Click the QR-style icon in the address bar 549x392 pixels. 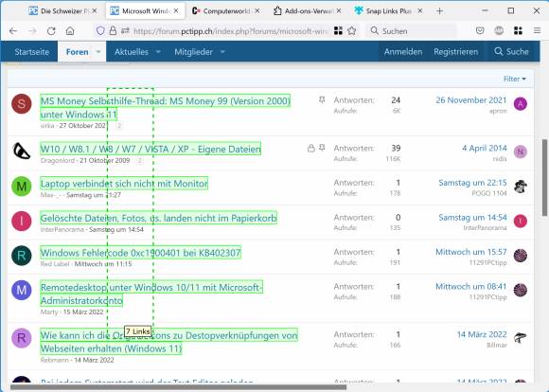[338, 31]
